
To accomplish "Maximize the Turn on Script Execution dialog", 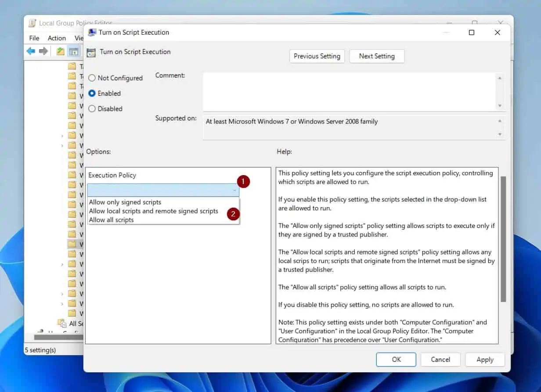I will pyautogui.click(x=471, y=32).
